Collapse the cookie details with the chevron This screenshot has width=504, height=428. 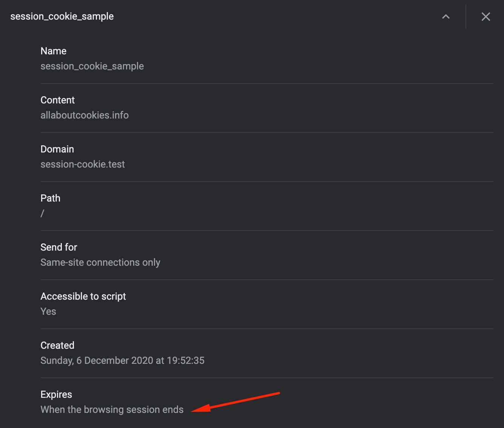(446, 17)
